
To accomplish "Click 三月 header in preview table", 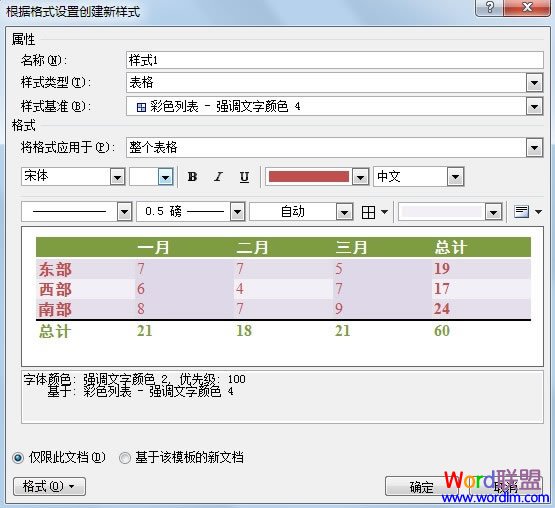I will [351, 247].
